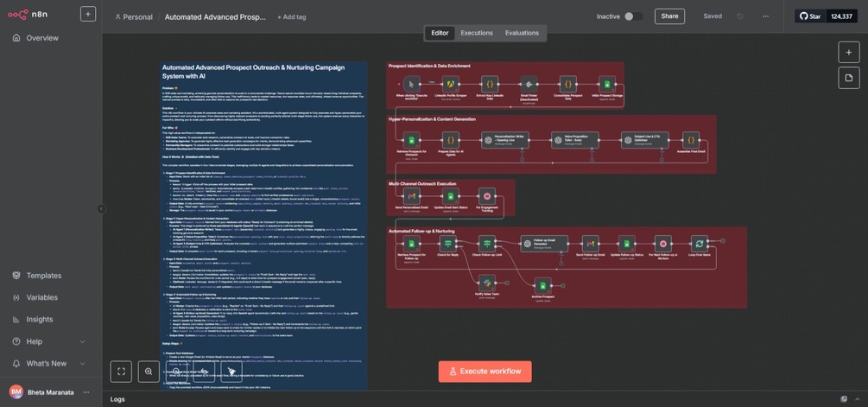Viewport: 868px width, 407px height.
Task: Switch to the Executions tab
Action: [477, 33]
